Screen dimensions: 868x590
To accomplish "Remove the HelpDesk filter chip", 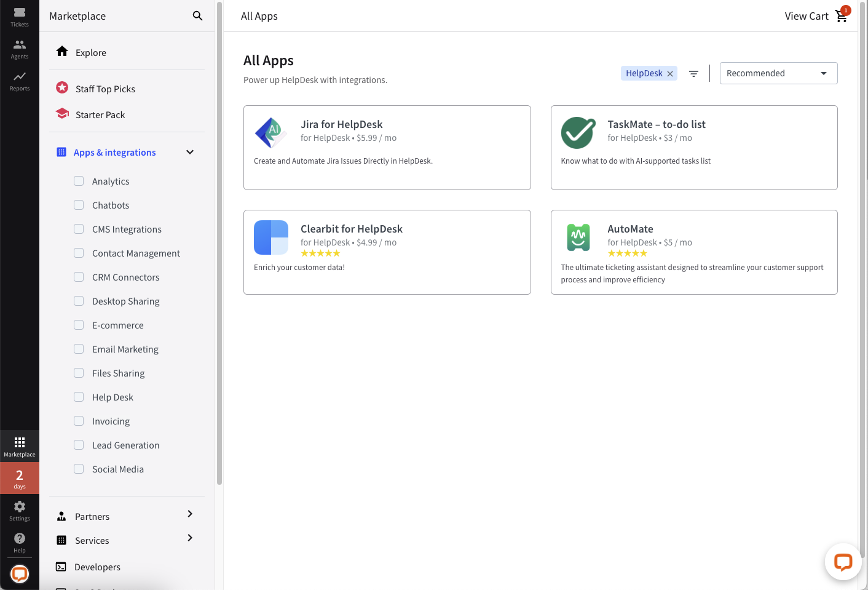I will (670, 74).
